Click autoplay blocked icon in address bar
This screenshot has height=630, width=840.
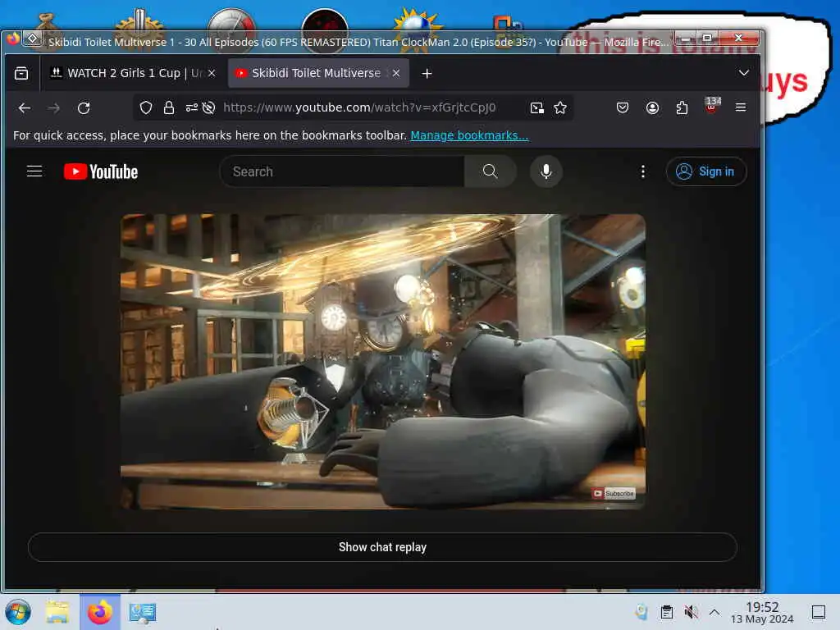[209, 107]
